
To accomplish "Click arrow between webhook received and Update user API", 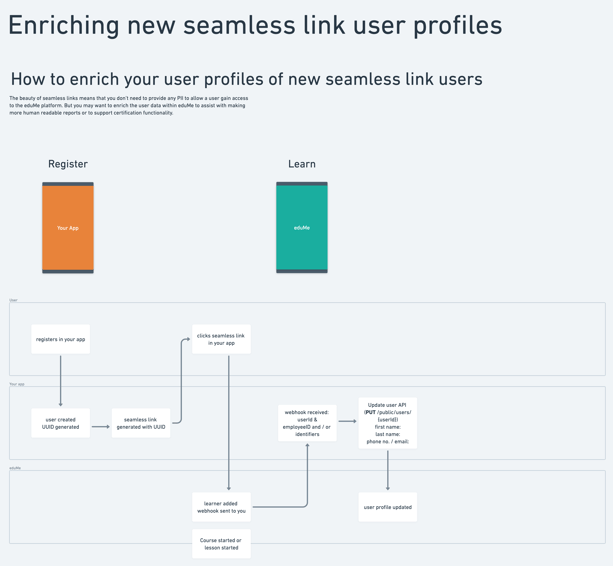I will click(347, 421).
